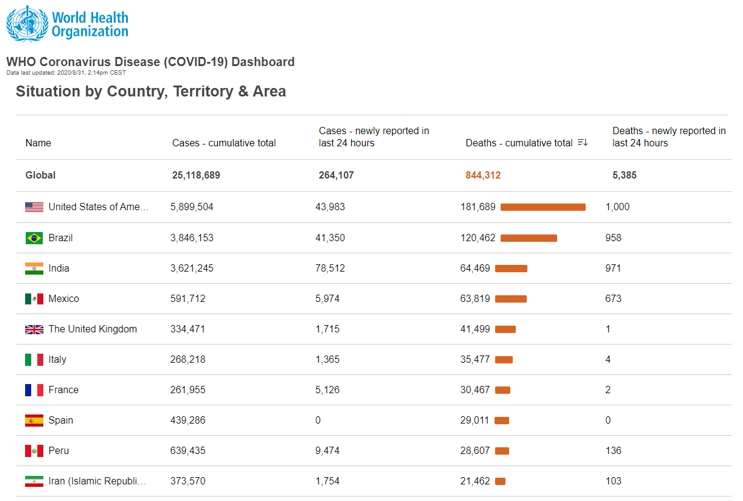Click the Peru flag icon

point(34,451)
